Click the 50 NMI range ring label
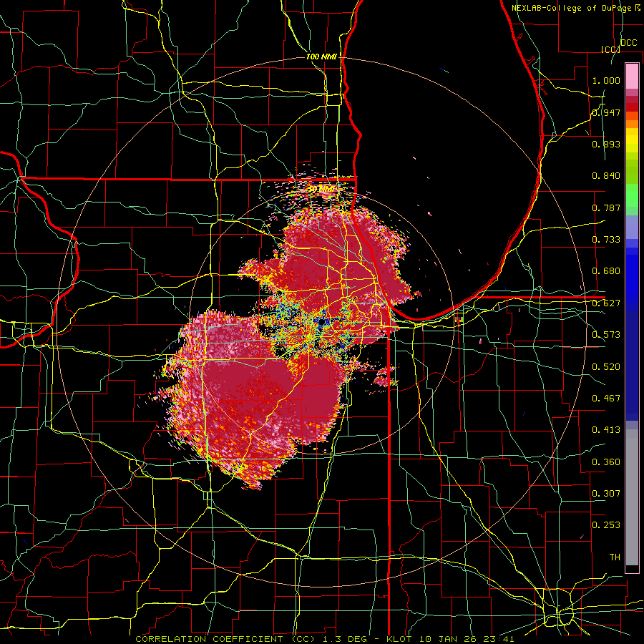 click(321, 189)
